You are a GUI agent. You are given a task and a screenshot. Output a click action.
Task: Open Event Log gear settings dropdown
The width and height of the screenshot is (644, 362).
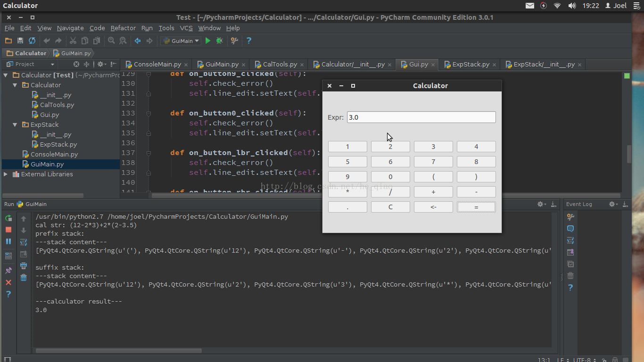[614, 204]
